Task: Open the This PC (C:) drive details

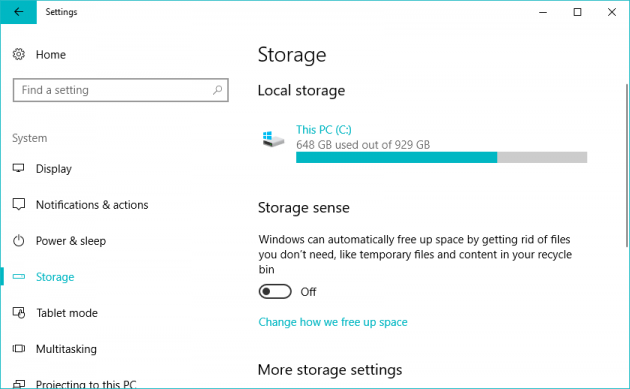Action: click(x=323, y=130)
